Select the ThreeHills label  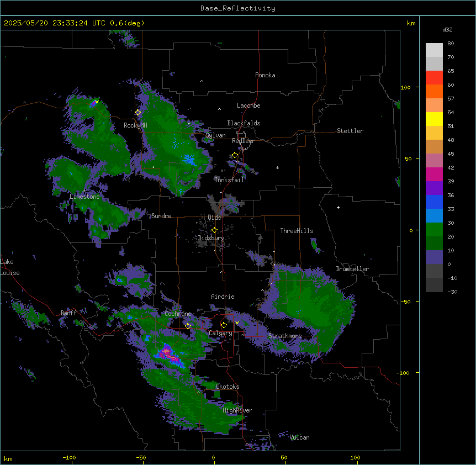pos(297,231)
